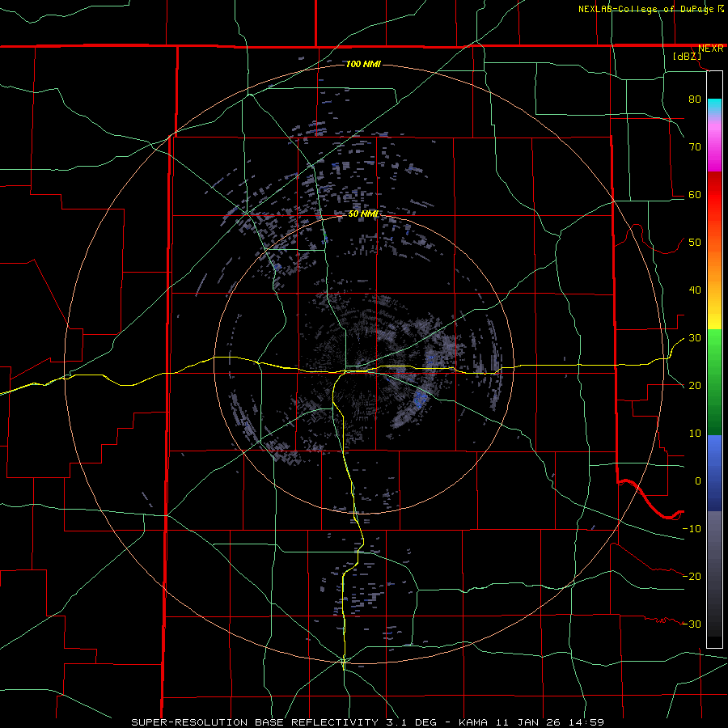Click the 50 NMI range ring label
The height and width of the screenshot is (728, 728).
[x=363, y=214]
